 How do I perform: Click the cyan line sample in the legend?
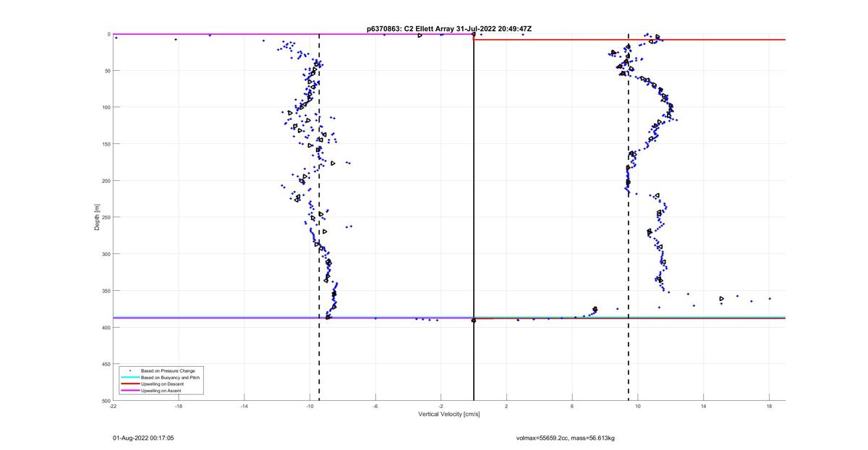click(x=129, y=378)
